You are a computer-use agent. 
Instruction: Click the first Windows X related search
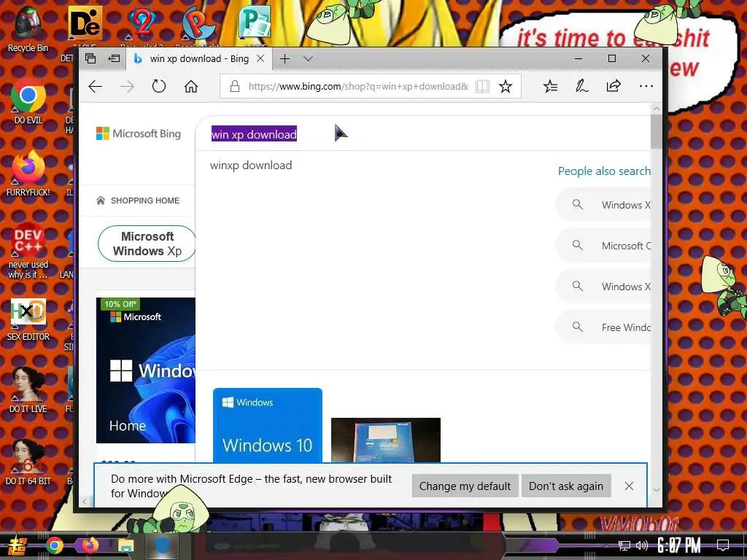603,205
